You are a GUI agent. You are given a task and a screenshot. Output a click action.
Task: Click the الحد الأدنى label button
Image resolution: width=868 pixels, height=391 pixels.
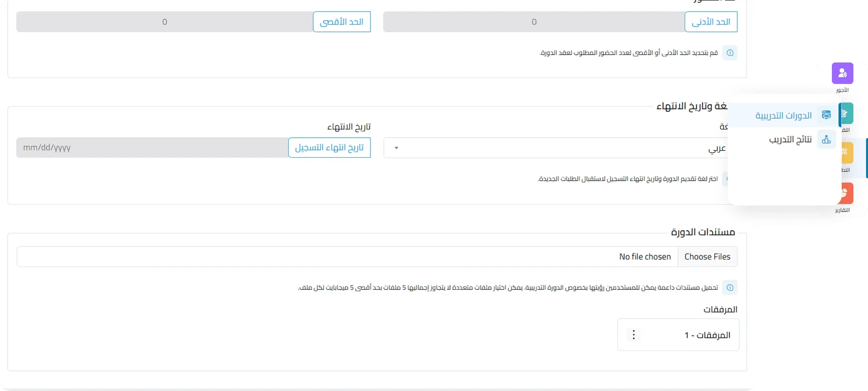(x=711, y=22)
